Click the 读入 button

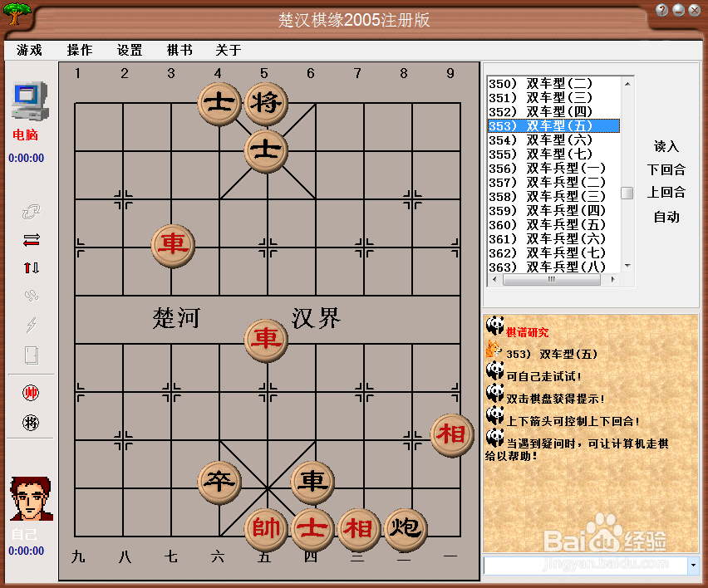tap(666, 146)
